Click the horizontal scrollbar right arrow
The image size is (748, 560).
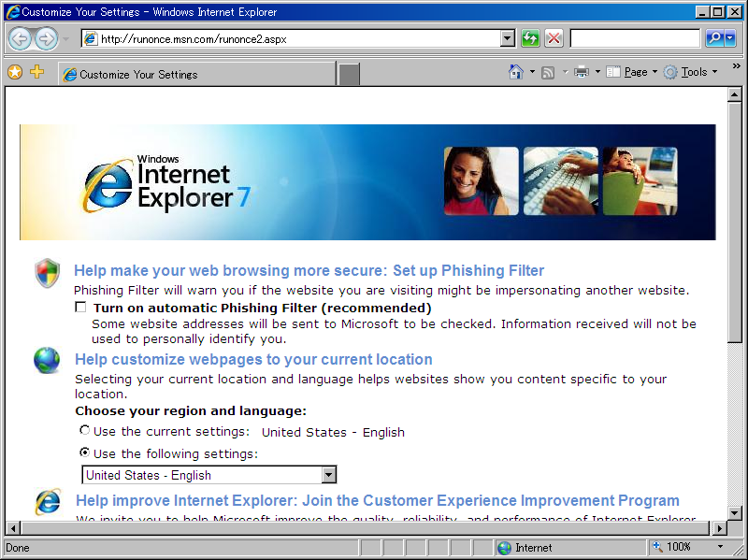point(719,528)
